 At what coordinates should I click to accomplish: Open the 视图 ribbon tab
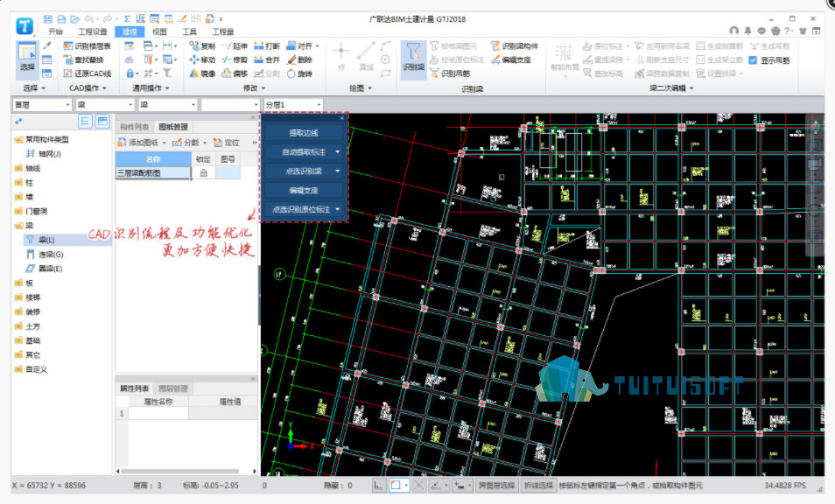pyautogui.click(x=159, y=31)
